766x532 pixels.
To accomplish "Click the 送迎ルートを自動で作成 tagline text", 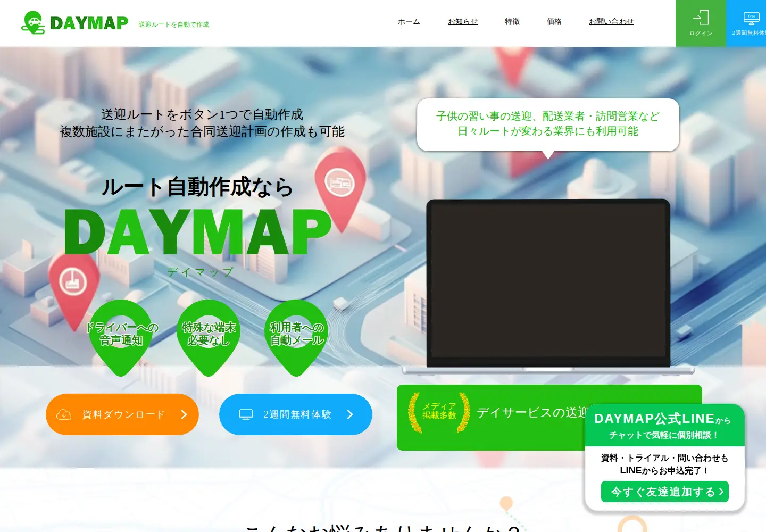I will [x=174, y=24].
